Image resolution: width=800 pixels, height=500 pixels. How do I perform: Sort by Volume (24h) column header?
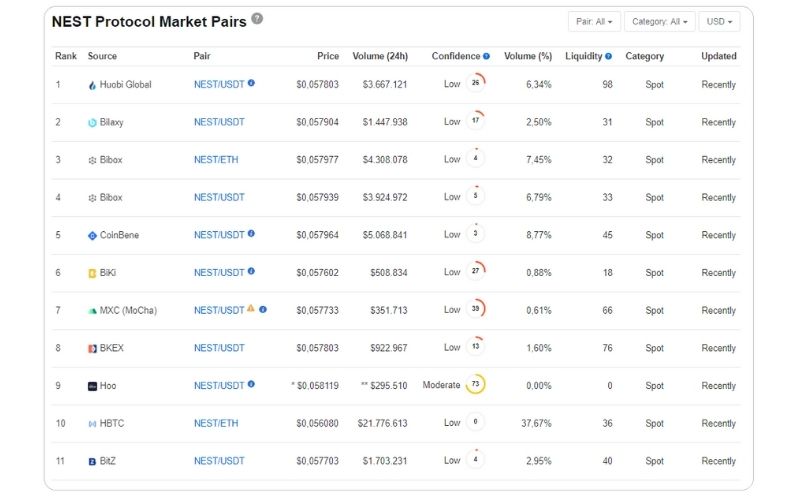380,56
